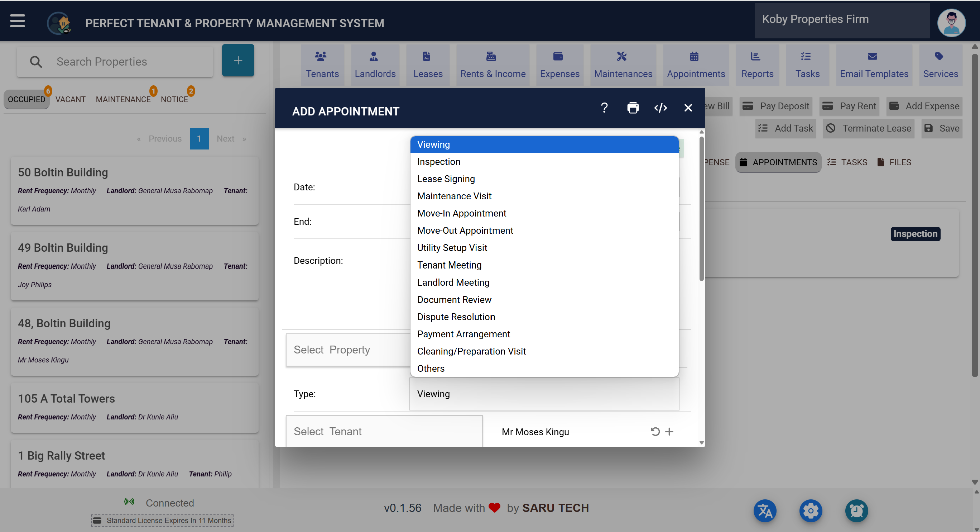Click Add Expense button
This screenshot has width=980, height=532.
(924, 106)
